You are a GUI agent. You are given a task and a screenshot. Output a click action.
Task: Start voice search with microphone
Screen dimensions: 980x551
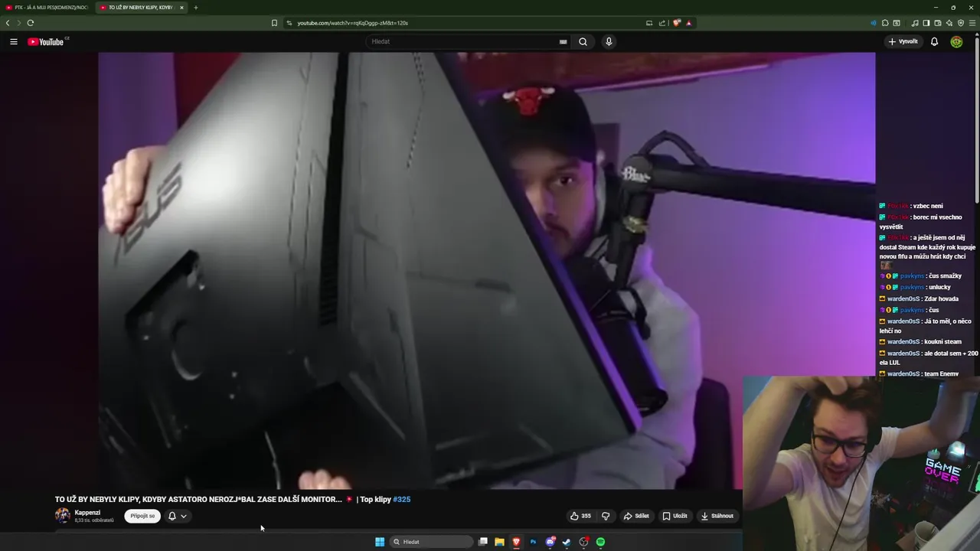click(x=609, y=41)
